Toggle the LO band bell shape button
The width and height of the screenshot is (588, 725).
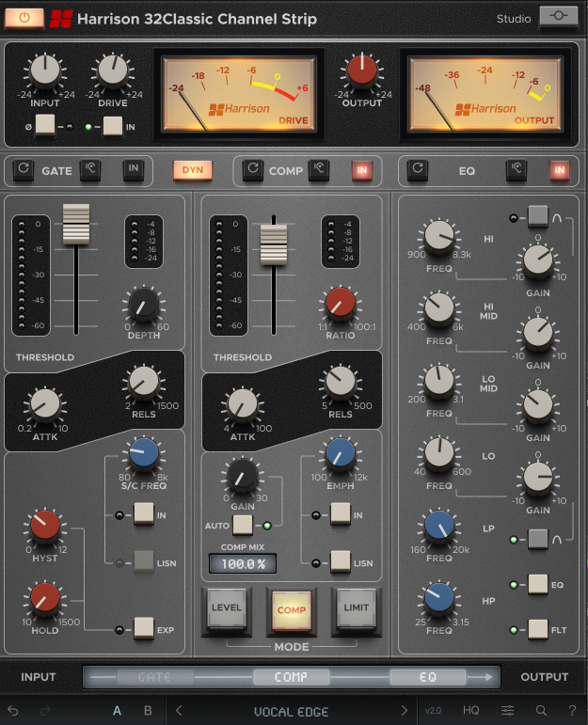coord(538,539)
